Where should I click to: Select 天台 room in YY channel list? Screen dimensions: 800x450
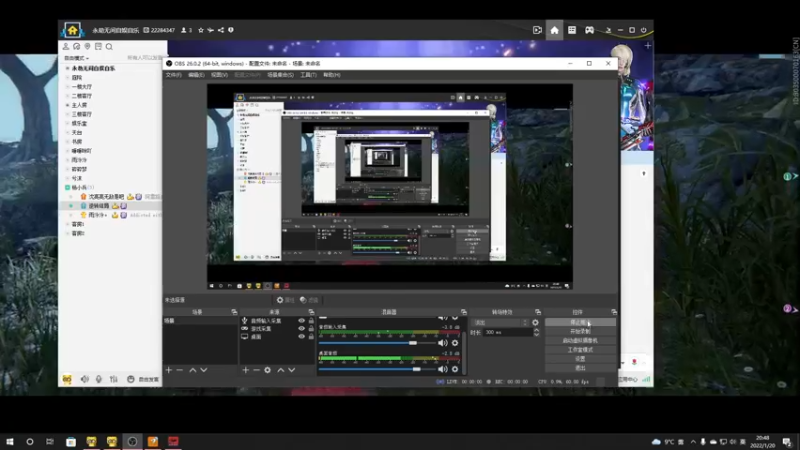(x=77, y=133)
